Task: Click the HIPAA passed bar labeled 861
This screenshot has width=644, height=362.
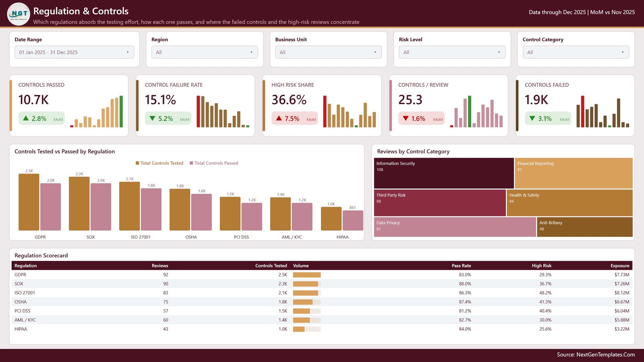Action: pyautogui.click(x=353, y=221)
